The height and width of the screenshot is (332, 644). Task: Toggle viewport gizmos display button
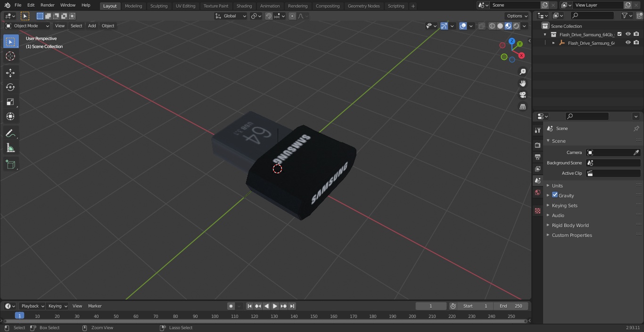(x=444, y=26)
